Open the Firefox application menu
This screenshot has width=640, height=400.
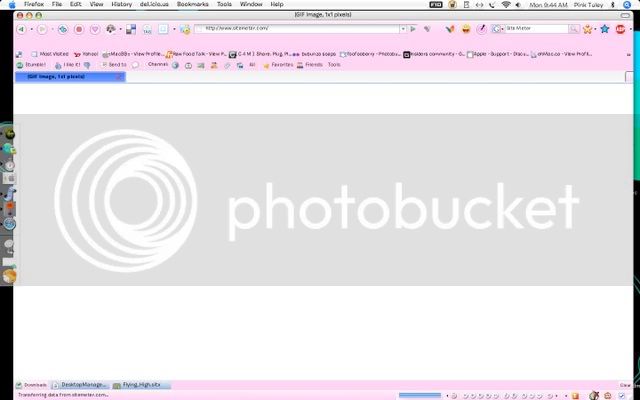click(33, 4)
